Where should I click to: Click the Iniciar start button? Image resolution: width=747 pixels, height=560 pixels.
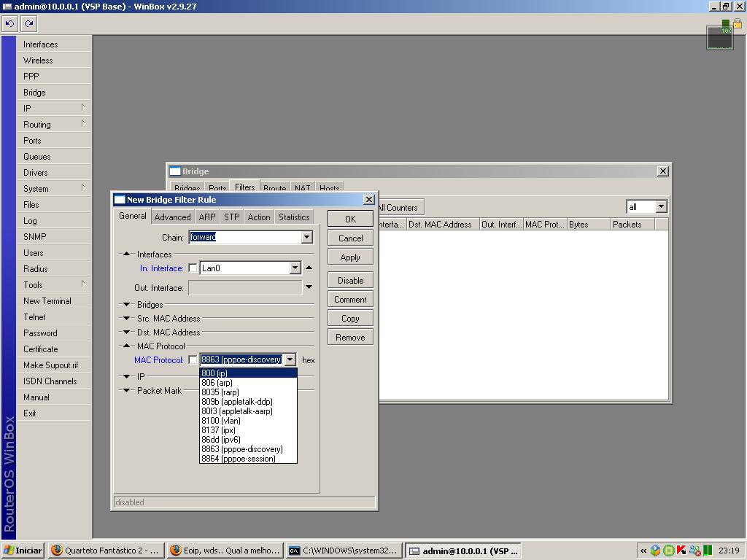click(23, 551)
